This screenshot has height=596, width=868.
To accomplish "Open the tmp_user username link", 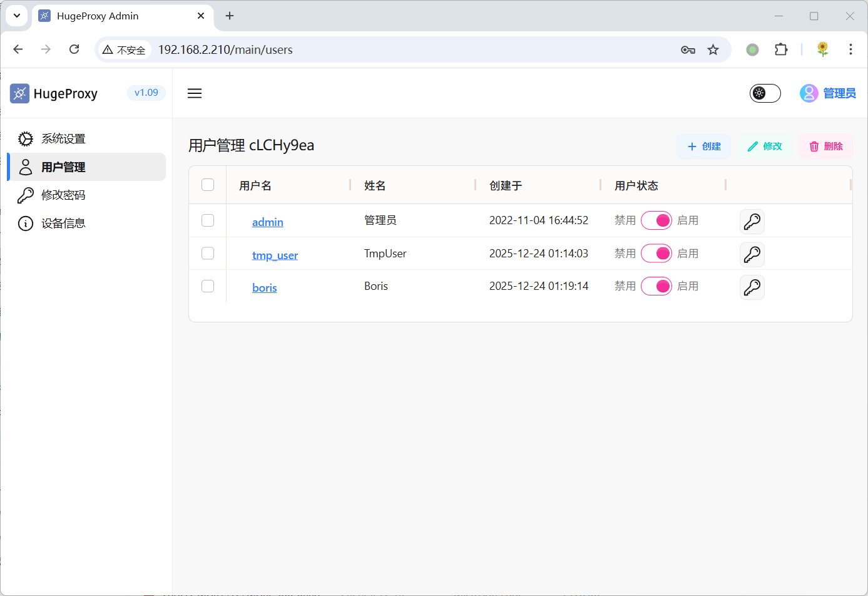I will (275, 255).
